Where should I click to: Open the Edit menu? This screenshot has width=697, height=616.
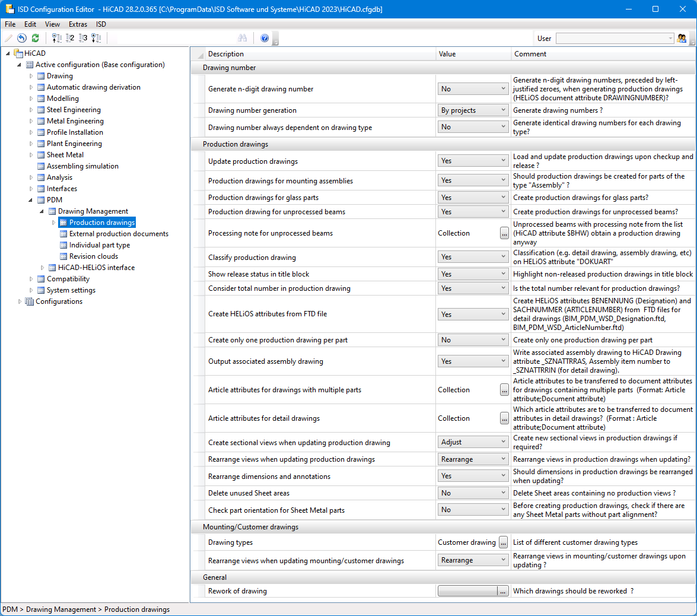coord(30,24)
